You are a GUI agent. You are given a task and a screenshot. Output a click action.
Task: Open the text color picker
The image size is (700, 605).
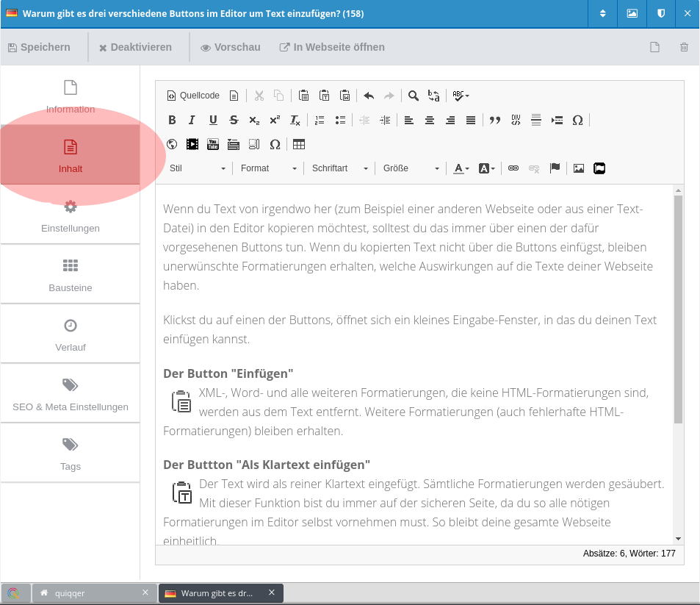pyautogui.click(x=461, y=168)
